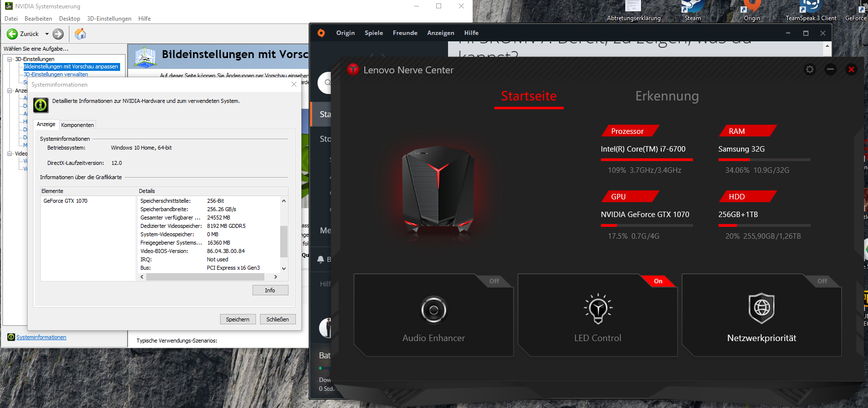Open the NVIDIA Hilfe menu
Screen dimensions: 868x408
145,19
